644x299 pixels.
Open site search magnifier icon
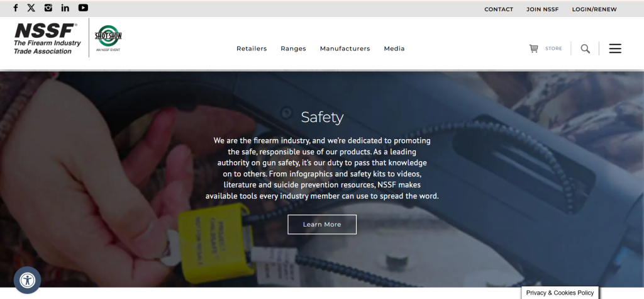tap(586, 49)
